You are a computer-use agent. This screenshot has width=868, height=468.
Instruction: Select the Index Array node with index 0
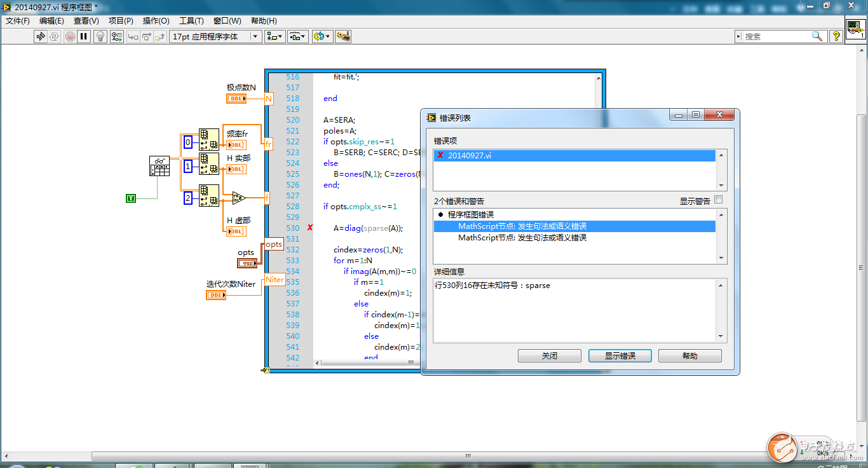tap(209, 139)
